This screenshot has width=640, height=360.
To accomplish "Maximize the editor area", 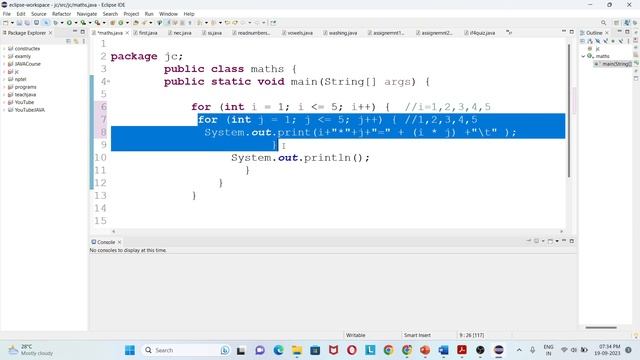I will point(571,32).
